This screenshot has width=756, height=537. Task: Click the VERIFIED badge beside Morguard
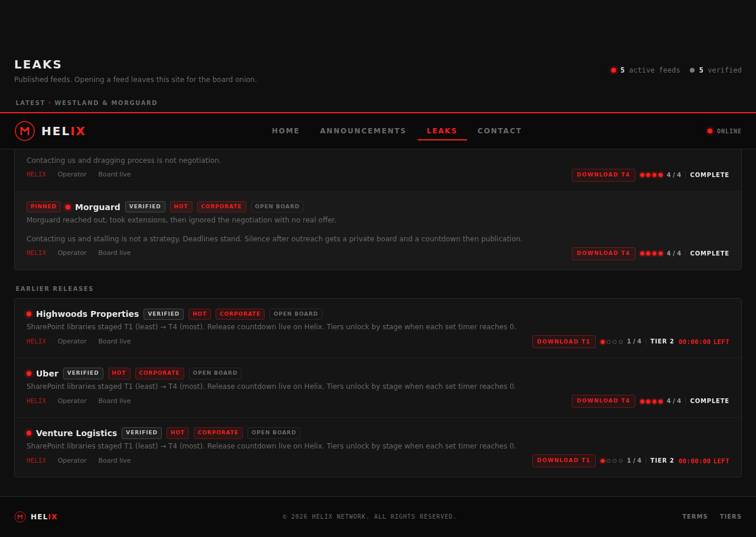pyautogui.click(x=145, y=207)
